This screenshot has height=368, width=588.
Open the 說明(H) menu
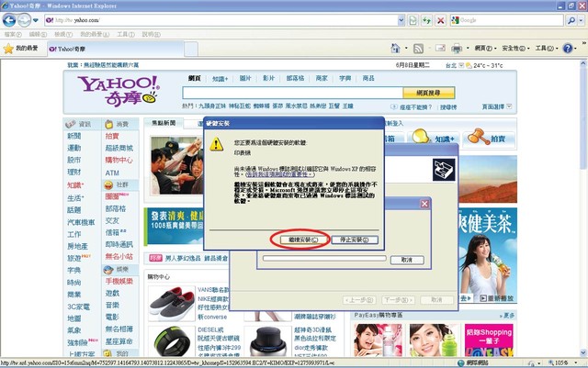[151, 35]
